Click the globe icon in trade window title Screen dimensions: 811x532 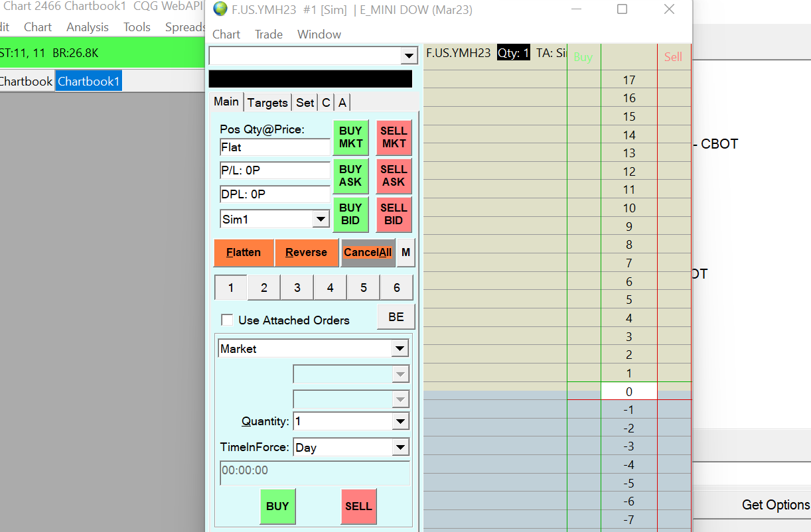(220, 9)
